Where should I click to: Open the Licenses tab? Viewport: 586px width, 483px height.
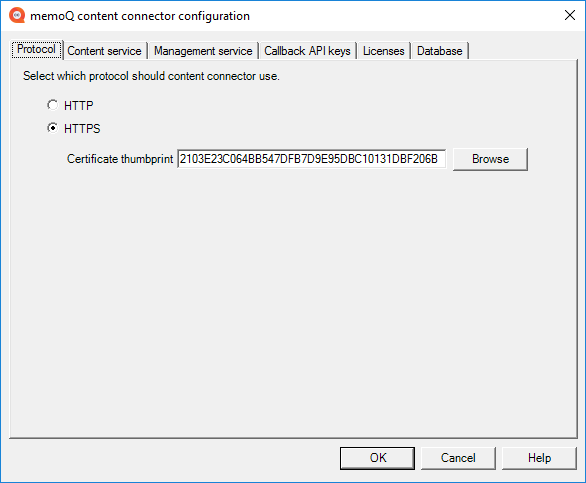(x=383, y=51)
